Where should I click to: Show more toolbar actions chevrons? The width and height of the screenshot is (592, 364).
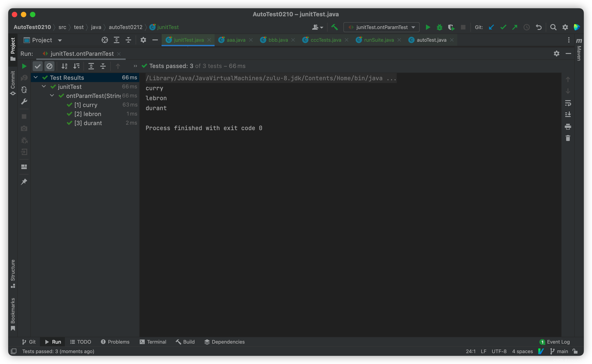(x=135, y=66)
